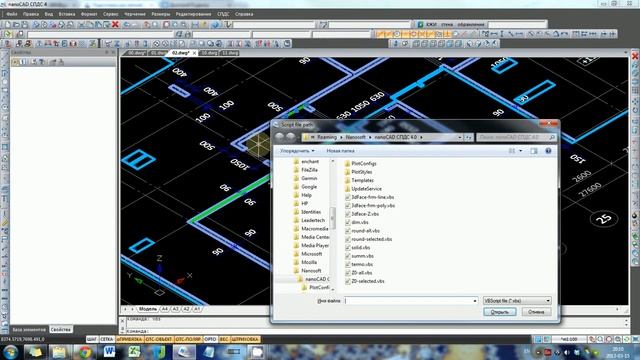640x360 pixels.
Task: Open the Файл menu
Action: 12,14
